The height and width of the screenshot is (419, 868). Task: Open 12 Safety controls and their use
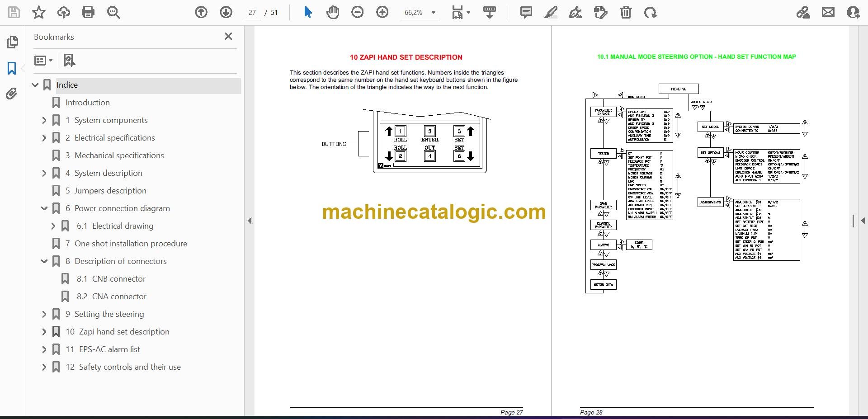pyautogui.click(x=123, y=367)
